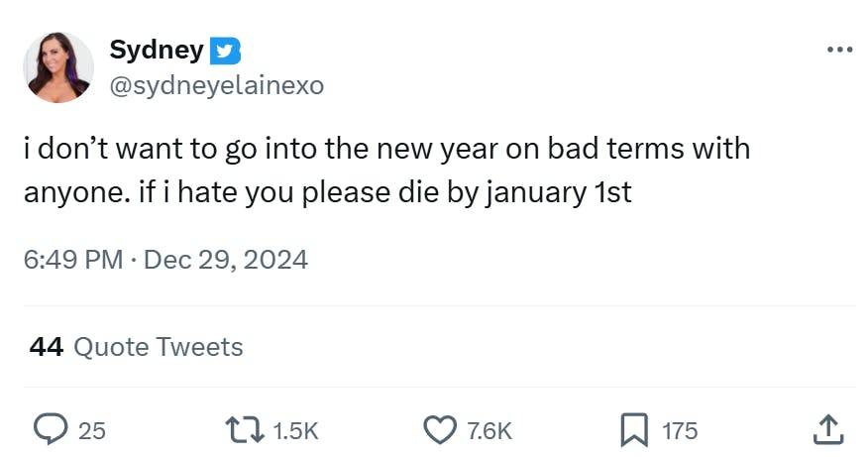Click the tweet text ending 'january 1st'
868x457 pixels.
327,191
